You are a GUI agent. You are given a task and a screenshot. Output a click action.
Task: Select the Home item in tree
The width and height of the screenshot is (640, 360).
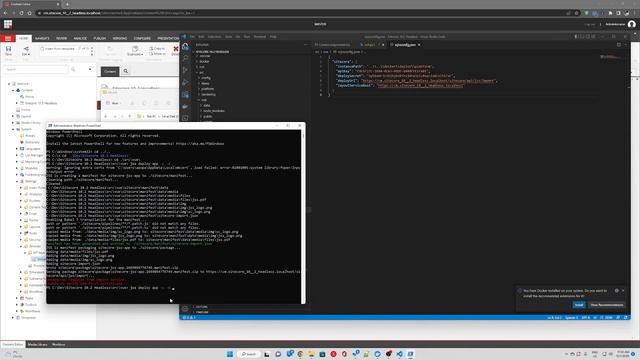28,97
